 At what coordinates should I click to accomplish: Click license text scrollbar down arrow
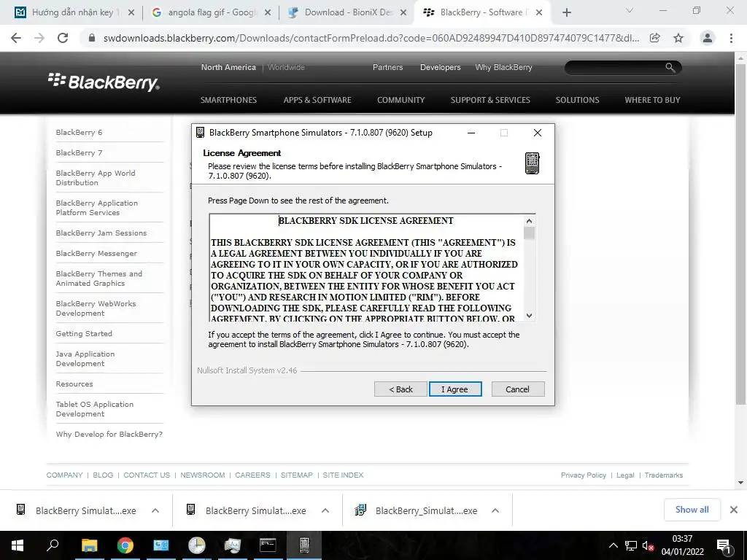click(529, 315)
